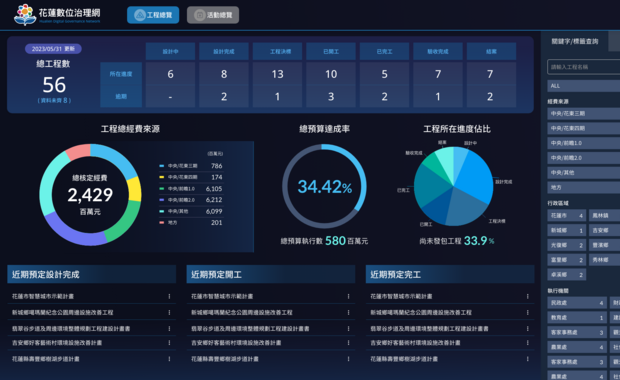Switch to the 活動總覽 tab

tap(213, 15)
